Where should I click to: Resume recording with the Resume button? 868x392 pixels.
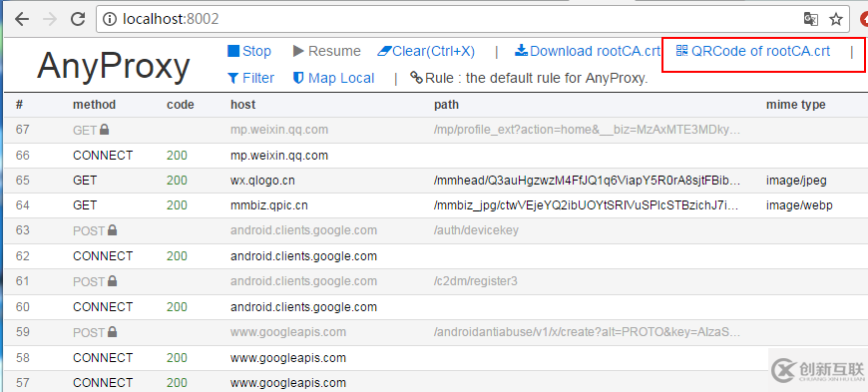click(x=327, y=51)
